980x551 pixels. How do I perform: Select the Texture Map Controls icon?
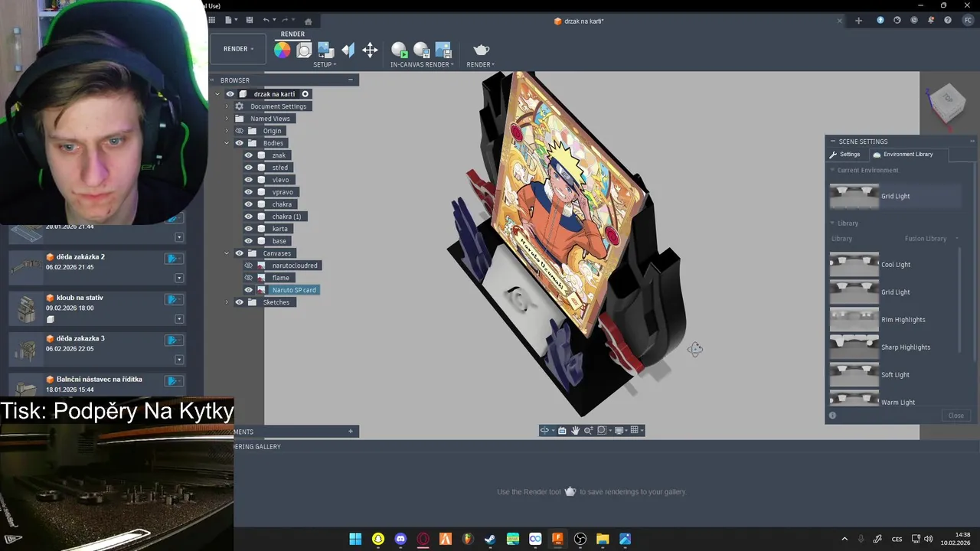(x=348, y=51)
